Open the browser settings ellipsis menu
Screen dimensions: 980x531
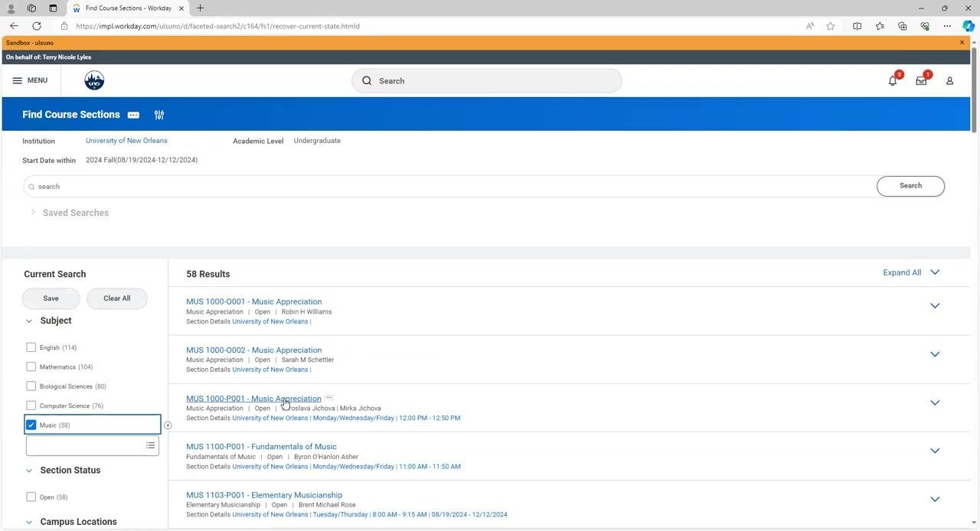(x=947, y=26)
